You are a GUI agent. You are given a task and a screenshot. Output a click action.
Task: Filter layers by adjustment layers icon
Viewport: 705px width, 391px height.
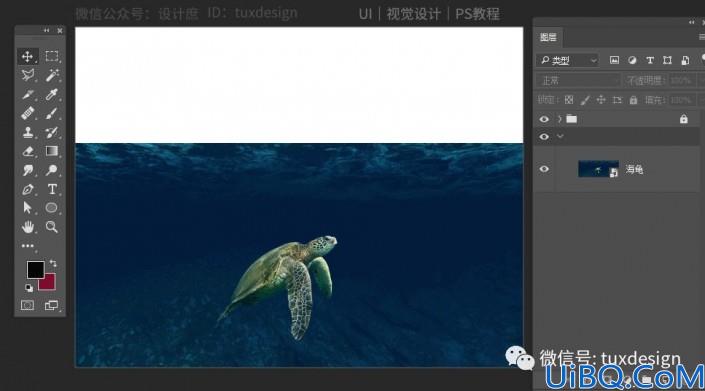(x=632, y=60)
